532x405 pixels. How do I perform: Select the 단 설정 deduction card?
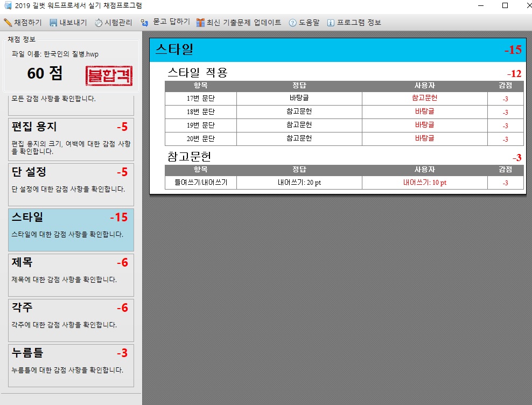[71, 185]
